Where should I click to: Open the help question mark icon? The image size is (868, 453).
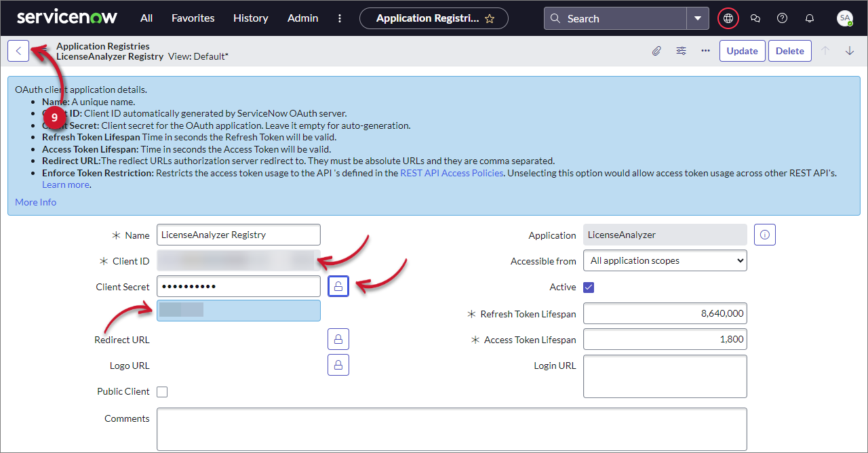coord(782,18)
